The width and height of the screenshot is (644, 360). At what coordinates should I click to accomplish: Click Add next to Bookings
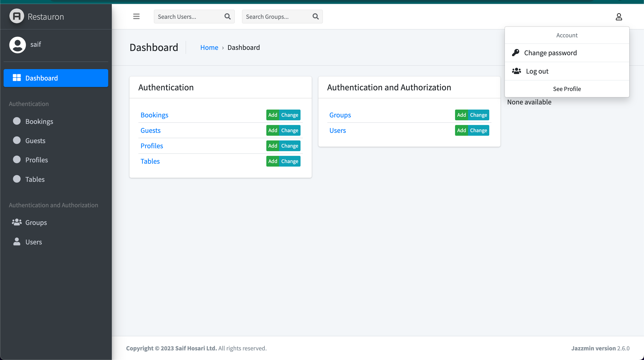point(273,115)
